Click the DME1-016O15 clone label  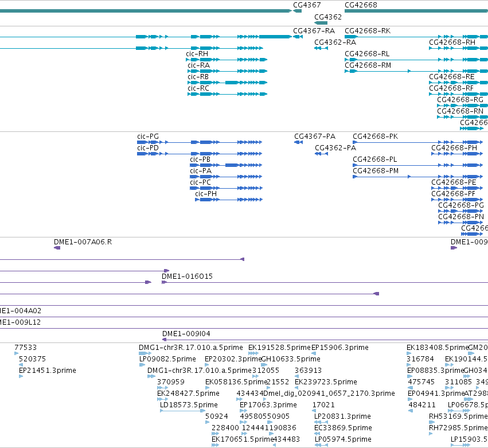tap(187, 276)
